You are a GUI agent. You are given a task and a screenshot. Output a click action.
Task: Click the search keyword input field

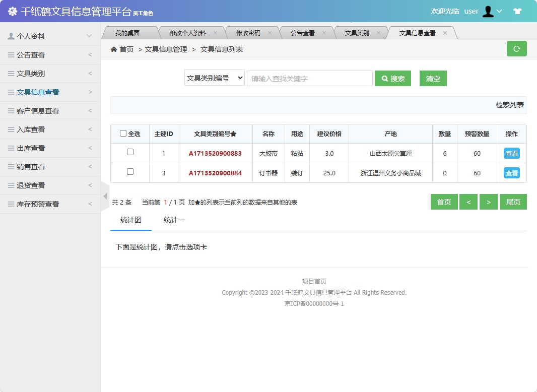(x=309, y=78)
